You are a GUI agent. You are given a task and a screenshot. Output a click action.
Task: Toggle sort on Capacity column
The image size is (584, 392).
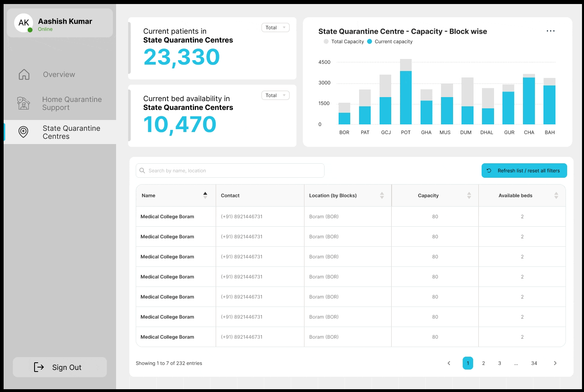click(469, 195)
